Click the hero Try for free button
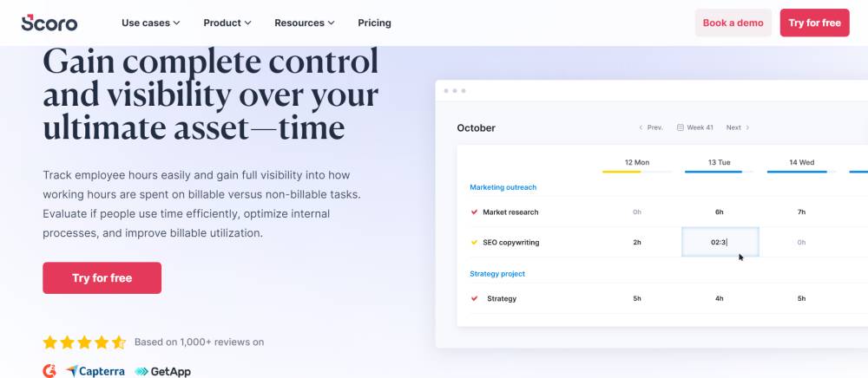The height and width of the screenshot is (378, 868). pos(102,278)
